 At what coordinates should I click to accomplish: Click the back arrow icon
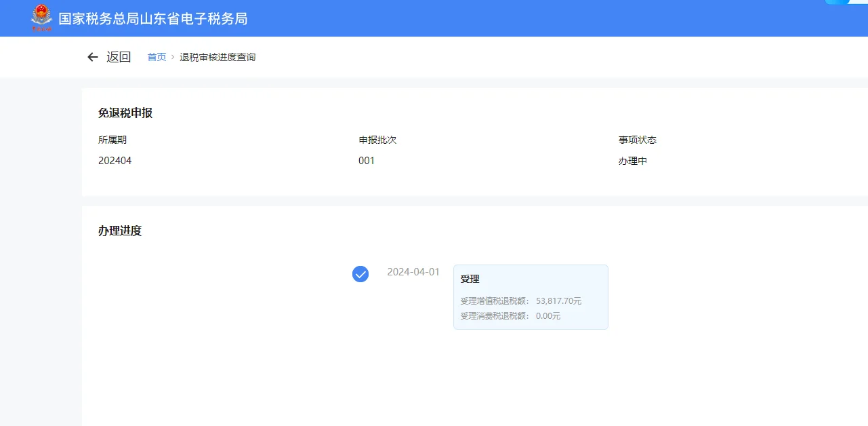[93, 57]
